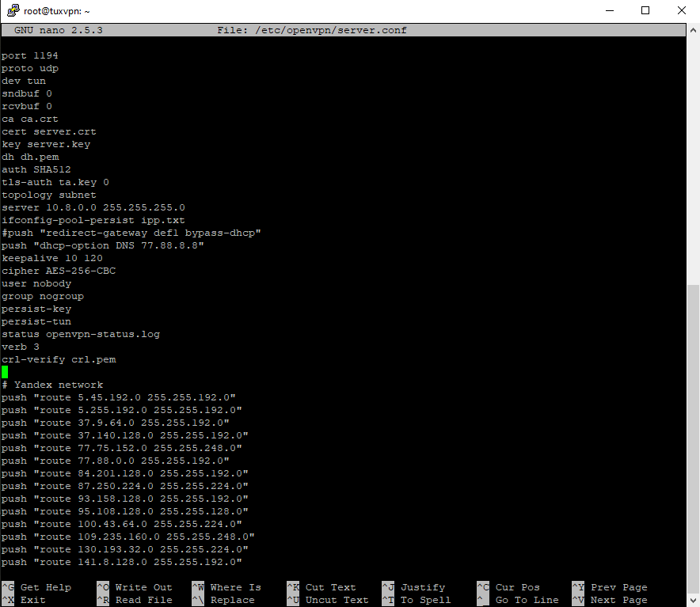Image resolution: width=700 pixels, height=607 pixels.
Task: Click the route 37.140.128.0 line
Action: pyautogui.click(x=124, y=435)
